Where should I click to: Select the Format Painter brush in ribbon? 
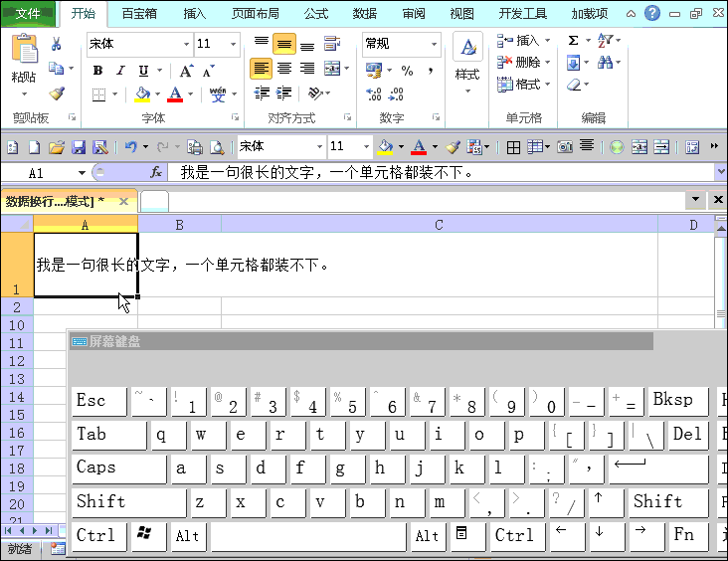coord(57,93)
